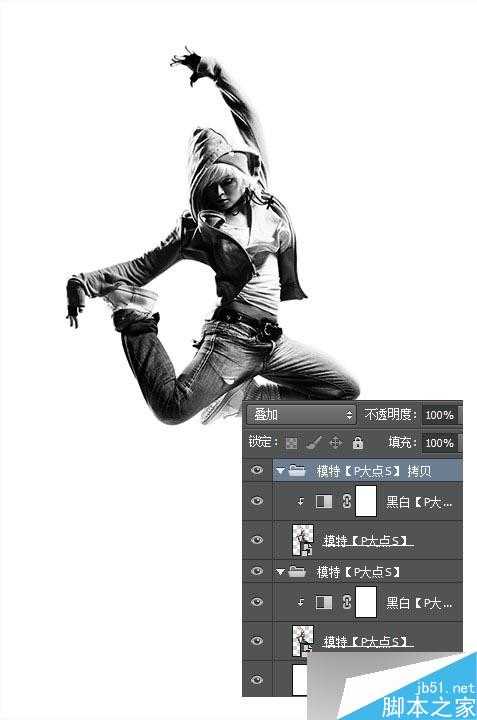Hide the bottom white background layer
477x720 pixels.
(257, 679)
